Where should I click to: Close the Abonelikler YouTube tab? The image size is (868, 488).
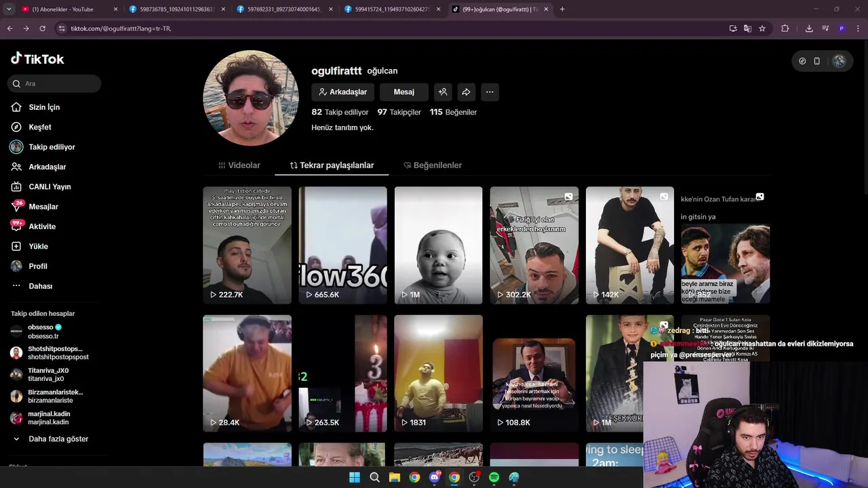tap(115, 9)
